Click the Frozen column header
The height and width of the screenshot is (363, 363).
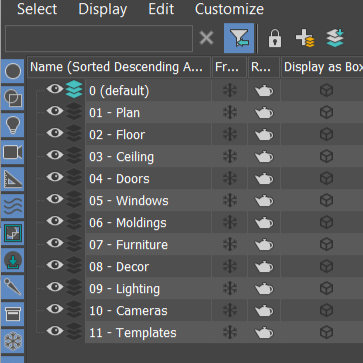[229, 67]
